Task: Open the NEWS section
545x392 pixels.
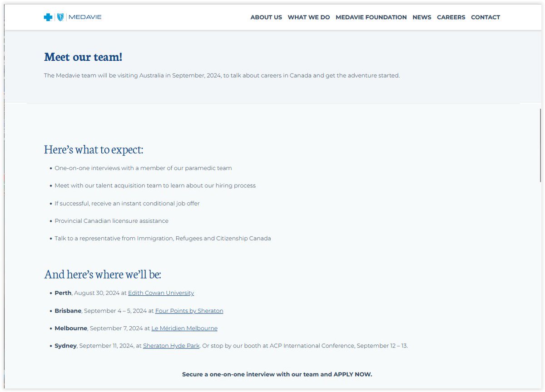Action: (422, 17)
